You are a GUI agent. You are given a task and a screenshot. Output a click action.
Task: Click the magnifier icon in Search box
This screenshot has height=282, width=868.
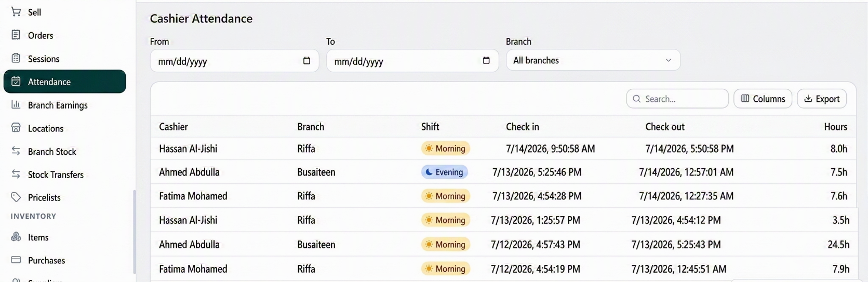[x=637, y=99]
